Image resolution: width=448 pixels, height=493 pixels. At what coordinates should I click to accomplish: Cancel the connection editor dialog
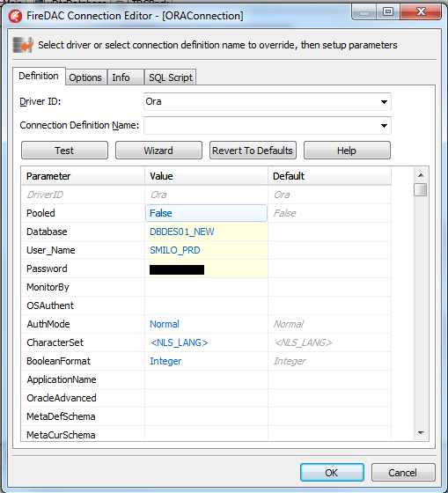pyautogui.click(x=403, y=472)
